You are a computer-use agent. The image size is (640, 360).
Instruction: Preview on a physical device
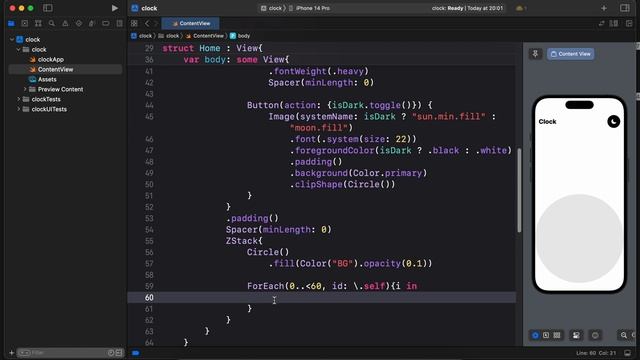point(595,336)
